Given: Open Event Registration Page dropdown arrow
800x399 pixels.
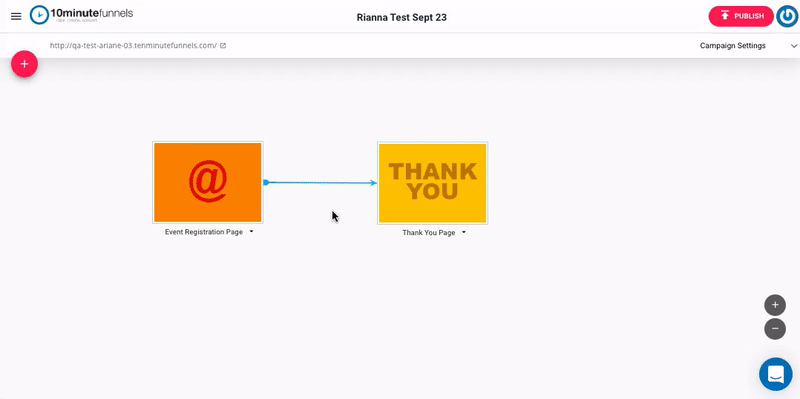Looking at the screenshot, I should tap(252, 232).
